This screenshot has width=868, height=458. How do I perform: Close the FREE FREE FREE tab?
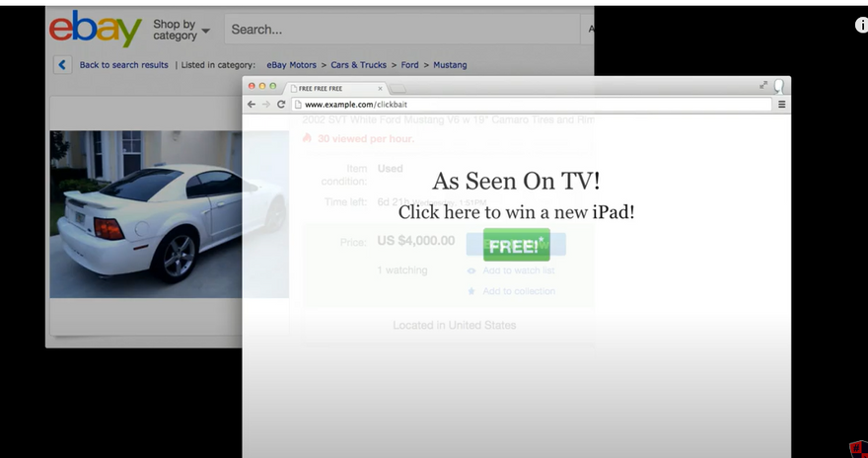tap(381, 88)
